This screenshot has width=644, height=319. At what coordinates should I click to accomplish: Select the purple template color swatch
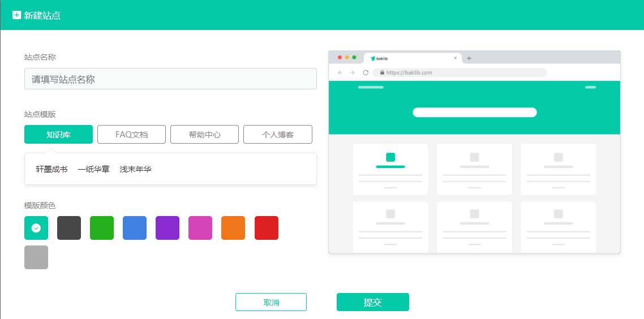coord(168,228)
